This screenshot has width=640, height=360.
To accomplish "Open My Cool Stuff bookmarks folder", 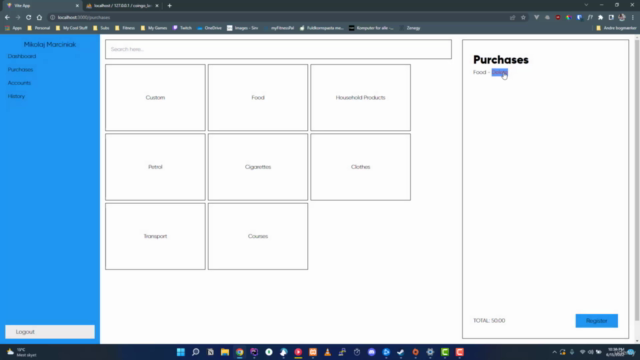I will tap(71, 28).
